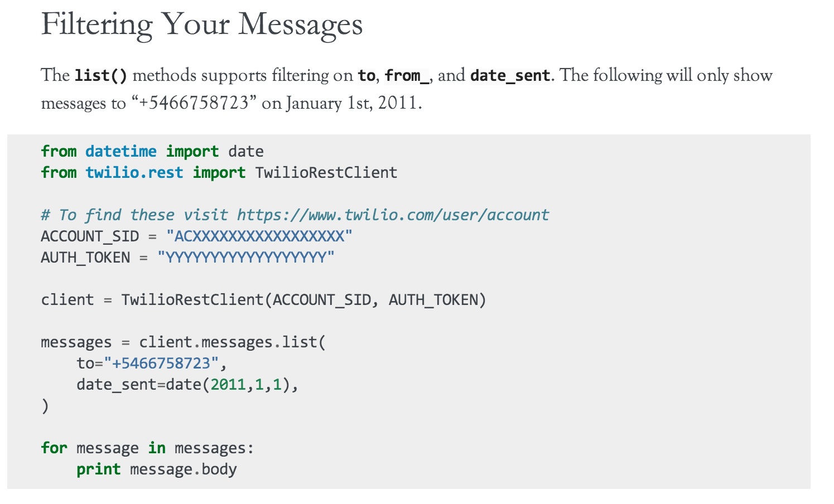Click 'twilio.rest' module name in code
Screen dimensions: 834x504
134,173
